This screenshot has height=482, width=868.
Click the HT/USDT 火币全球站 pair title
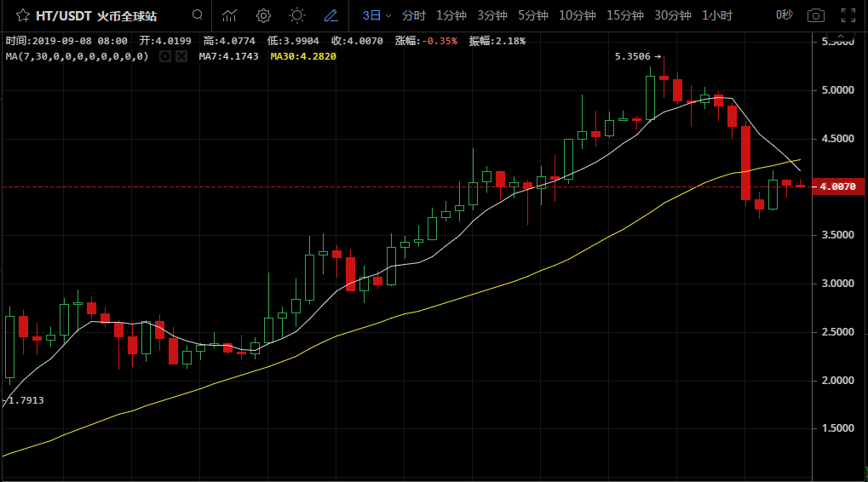pyautogui.click(x=96, y=16)
